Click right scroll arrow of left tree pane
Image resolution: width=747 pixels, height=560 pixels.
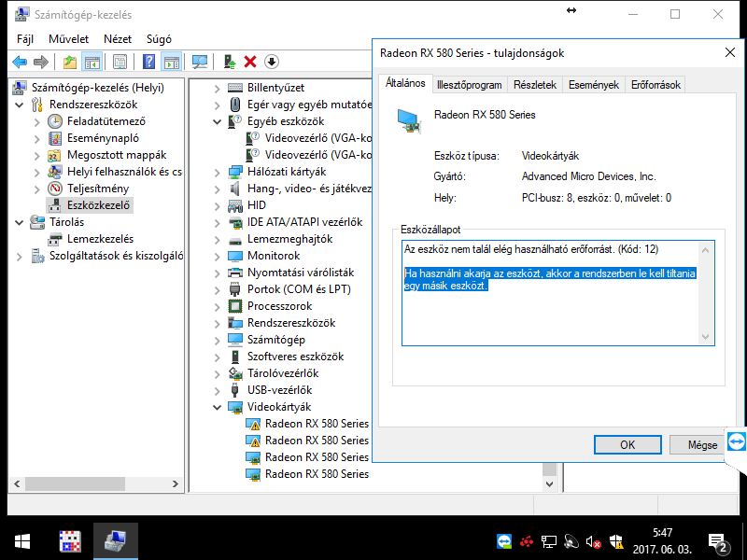[x=176, y=483]
